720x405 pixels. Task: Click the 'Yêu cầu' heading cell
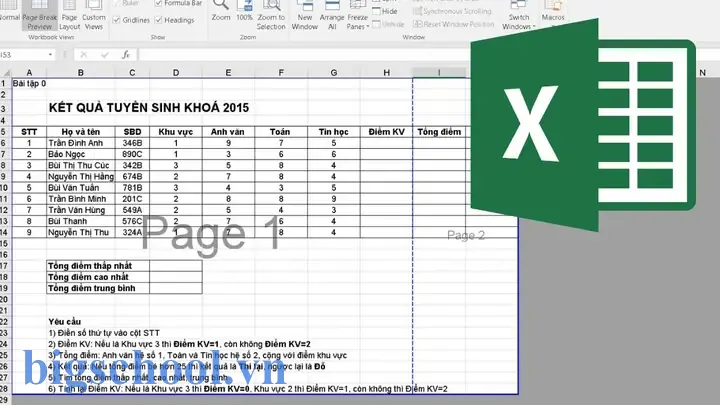tap(65, 321)
